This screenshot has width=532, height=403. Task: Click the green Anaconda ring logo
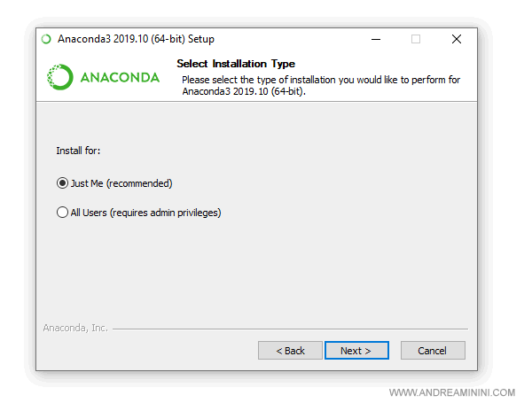click(60, 77)
